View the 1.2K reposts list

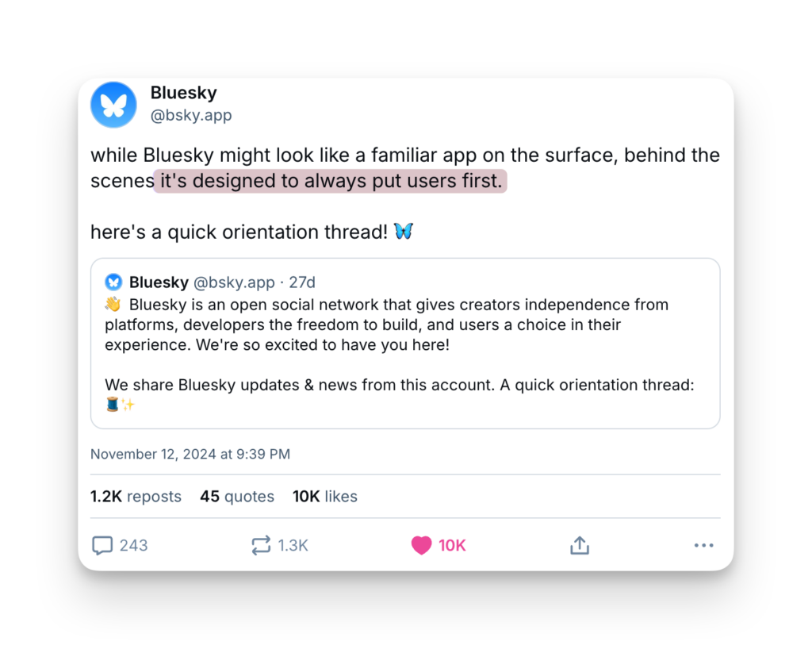coord(136,497)
